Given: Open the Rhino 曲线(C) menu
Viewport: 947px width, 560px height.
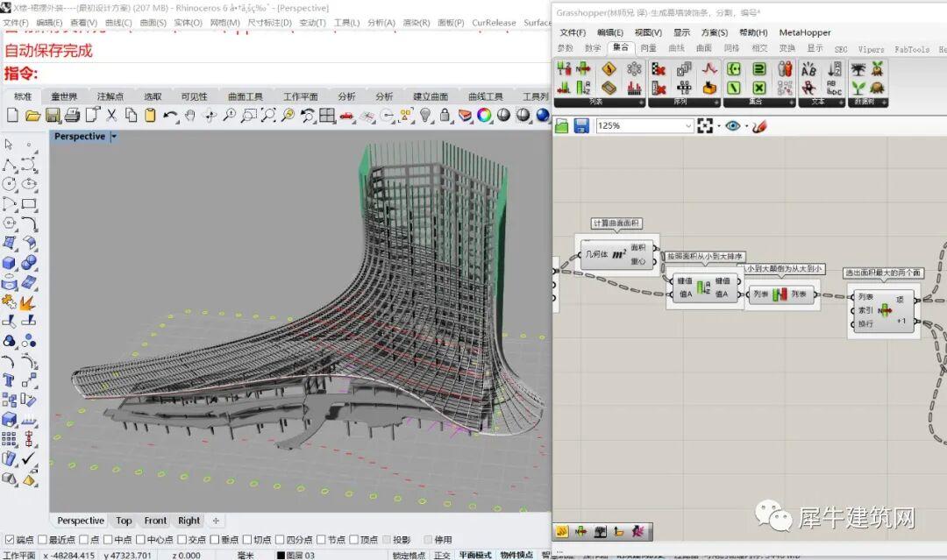Looking at the screenshot, I should tap(118, 22).
